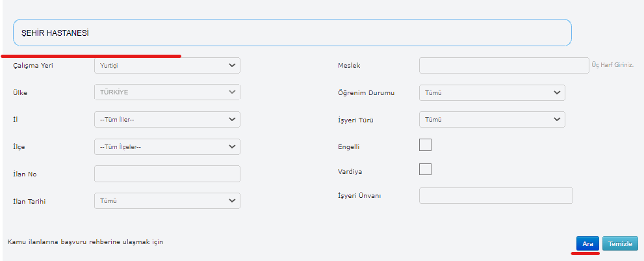The height and width of the screenshot is (261, 644).
Task: Click the Kamu ilanlarına başvuru rehberi text
Action: point(85,242)
